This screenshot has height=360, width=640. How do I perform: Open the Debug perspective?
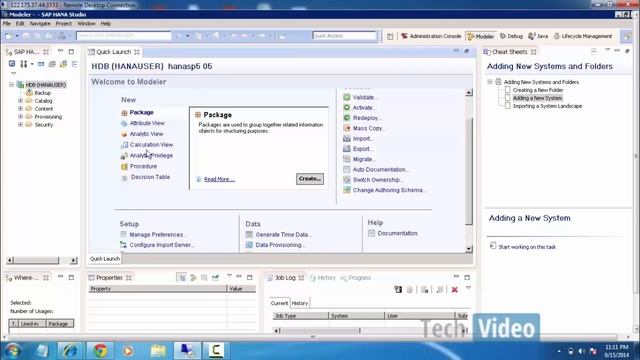click(x=511, y=36)
